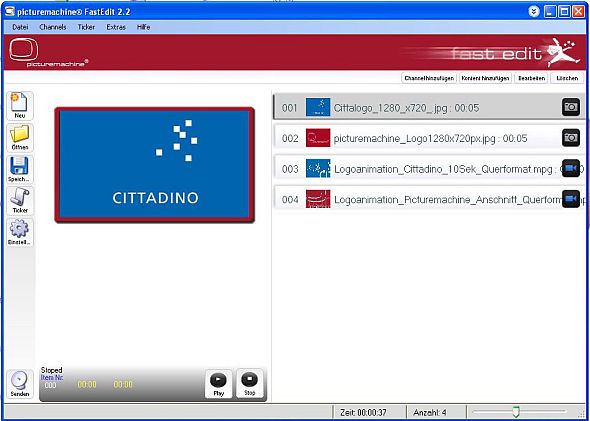
Task: Click the Löschen button
Action: pyautogui.click(x=567, y=78)
